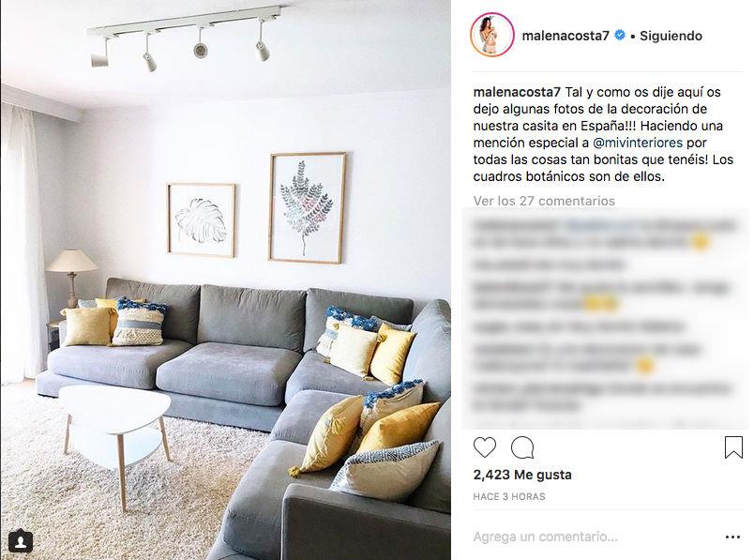Image resolution: width=754 pixels, height=560 pixels.
Task: Save post with bookmark icon
Action: coord(733,446)
